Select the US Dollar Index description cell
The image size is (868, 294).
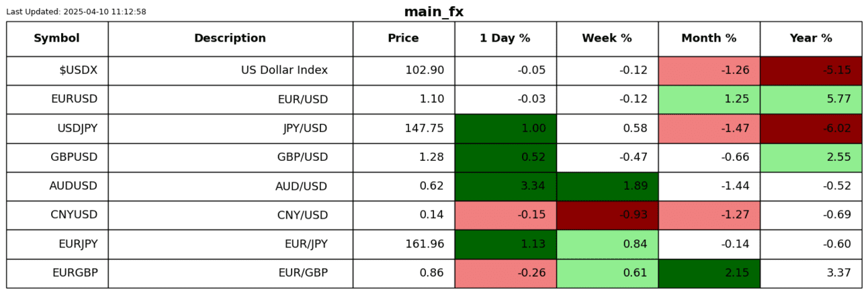click(230, 71)
